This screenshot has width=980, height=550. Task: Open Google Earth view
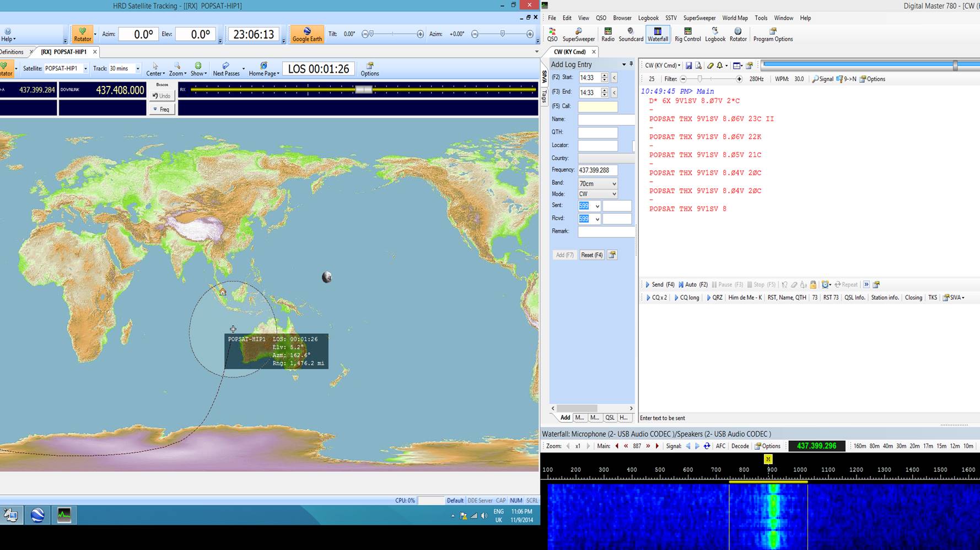[307, 34]
